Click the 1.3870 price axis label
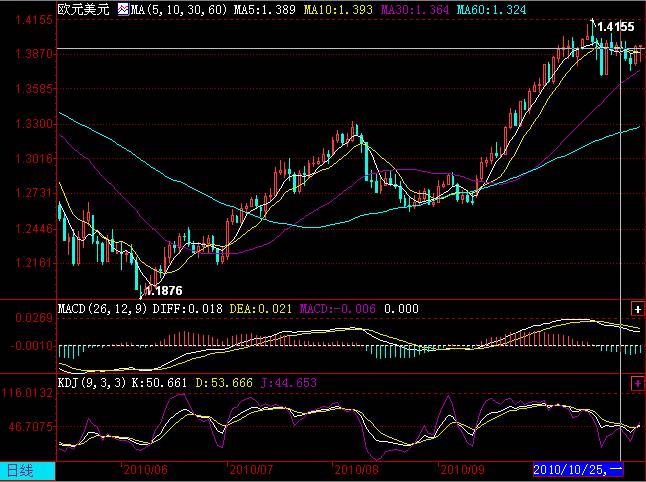Screen dimensions: 646x482 pos(34,54)
